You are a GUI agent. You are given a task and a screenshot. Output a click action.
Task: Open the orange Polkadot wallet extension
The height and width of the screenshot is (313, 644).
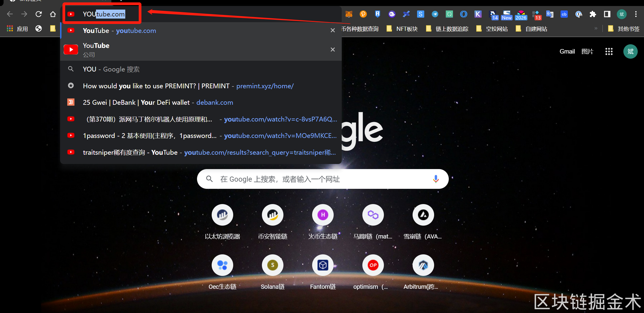[363, 14]
